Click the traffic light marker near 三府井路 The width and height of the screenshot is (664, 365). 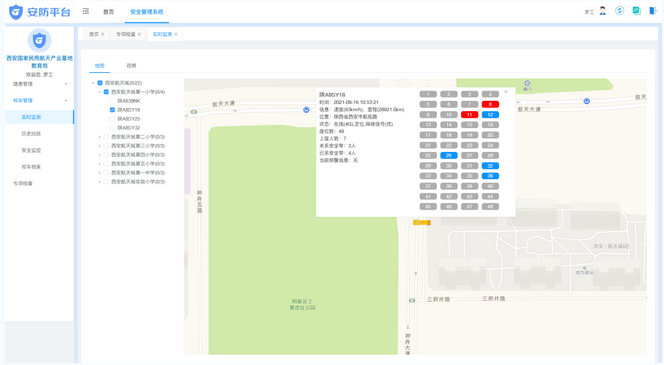[412, 300]
